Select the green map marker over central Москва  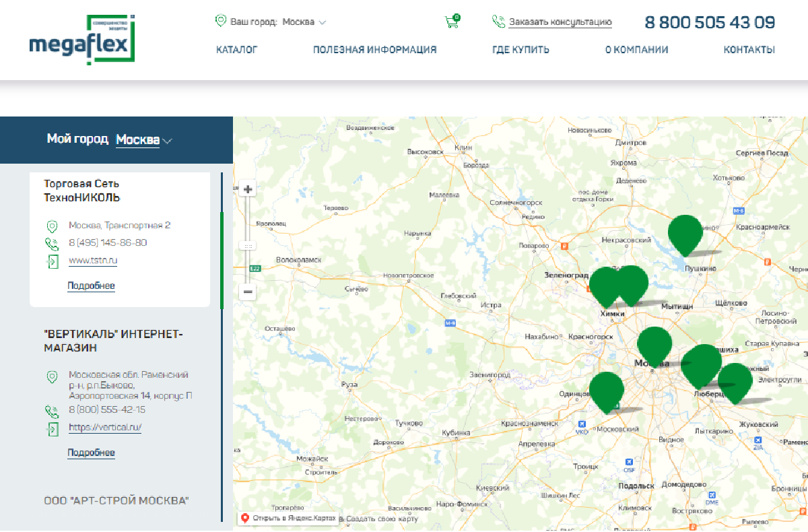(x=654, y=346)
